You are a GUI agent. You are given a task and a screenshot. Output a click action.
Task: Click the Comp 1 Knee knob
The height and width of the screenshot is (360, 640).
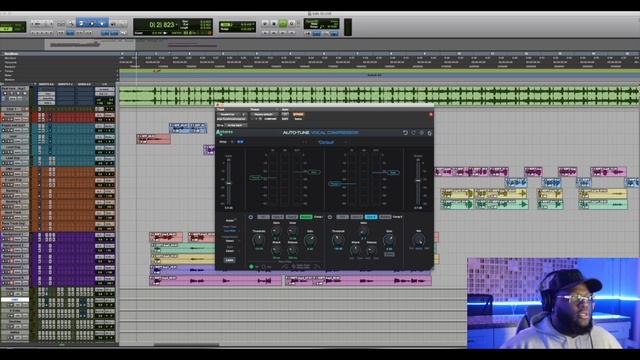(x=292, y=231)
